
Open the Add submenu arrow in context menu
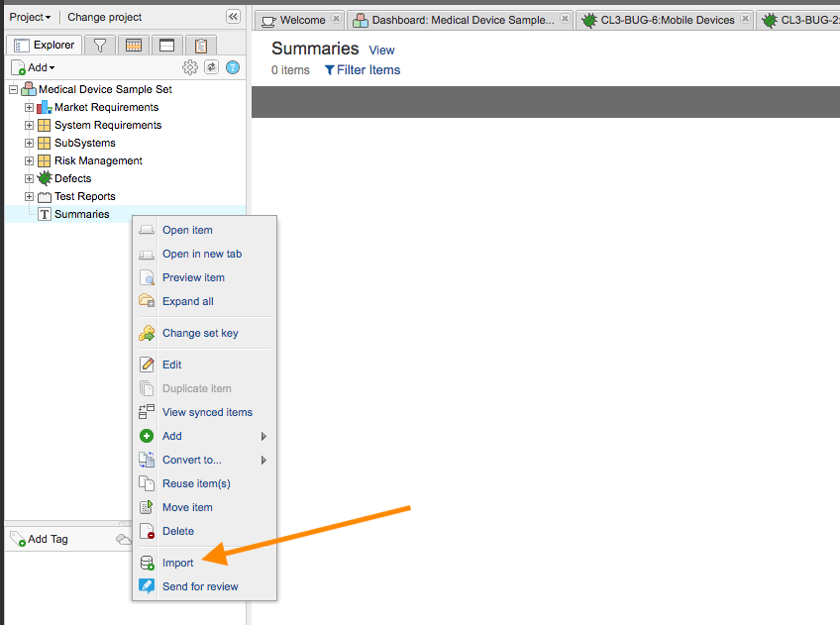click(x=263, y=437)
